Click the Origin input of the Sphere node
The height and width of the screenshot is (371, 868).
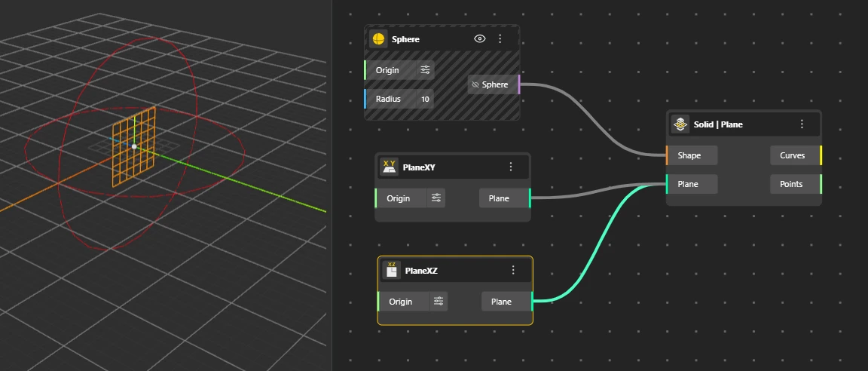(390, 70)
